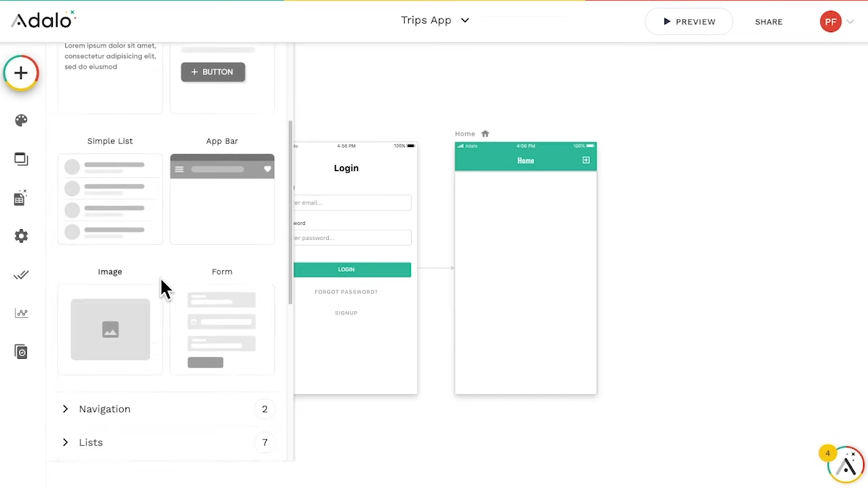The height and width of the screenshot is (488, 868).
Task: Open the Screens panel icon
Action: [21, 159]
